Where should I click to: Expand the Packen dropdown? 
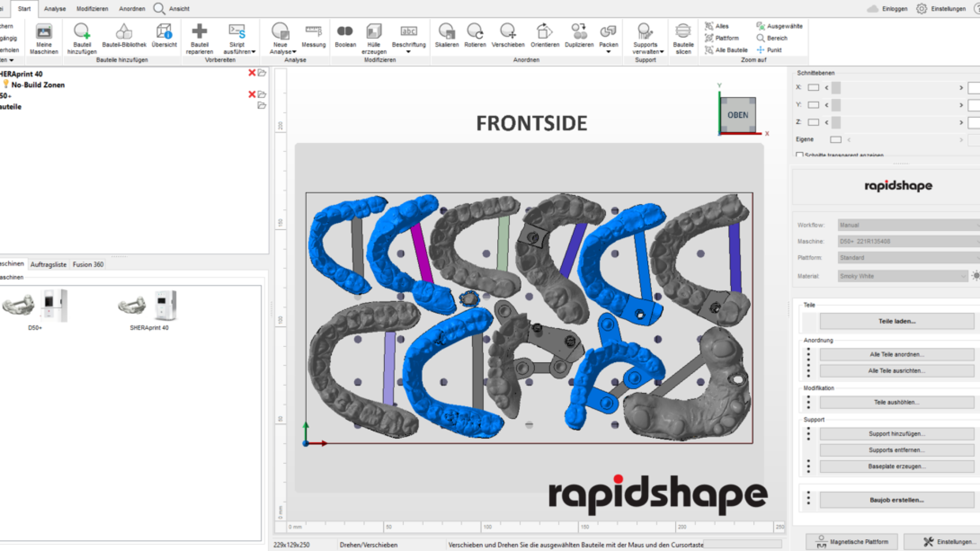(608, 52)
